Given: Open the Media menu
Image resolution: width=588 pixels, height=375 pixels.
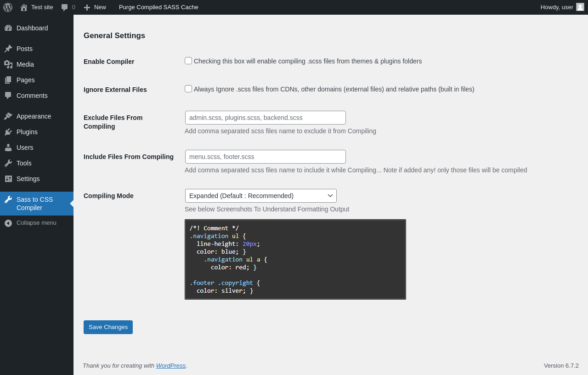Looking at the screenshot, I should pos(37,64).
